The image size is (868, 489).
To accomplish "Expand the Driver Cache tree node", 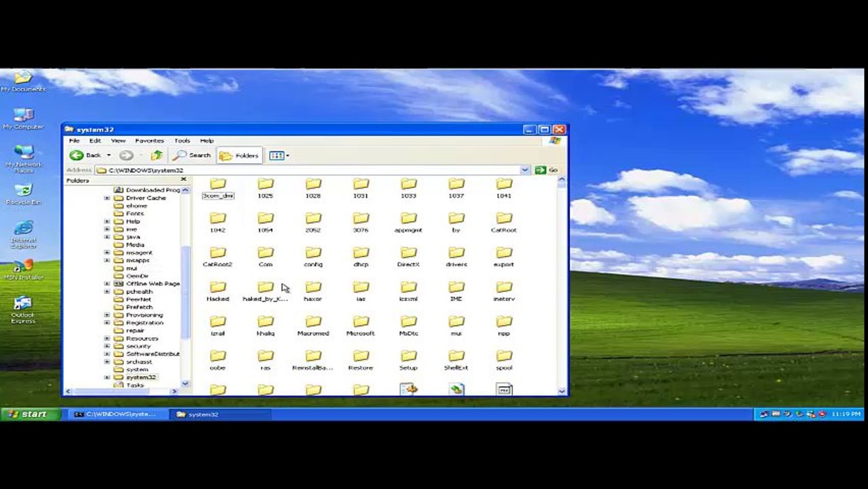I will 107,198.
